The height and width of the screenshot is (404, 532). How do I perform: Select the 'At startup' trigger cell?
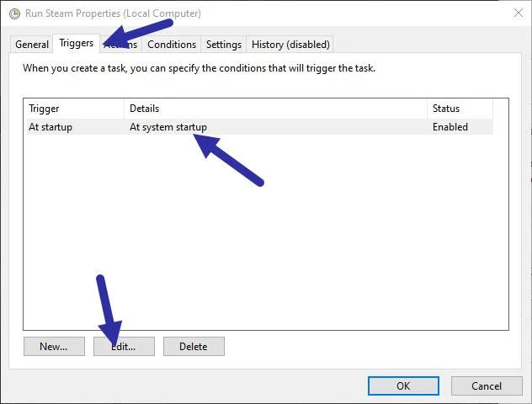click(x=75, y=127)
